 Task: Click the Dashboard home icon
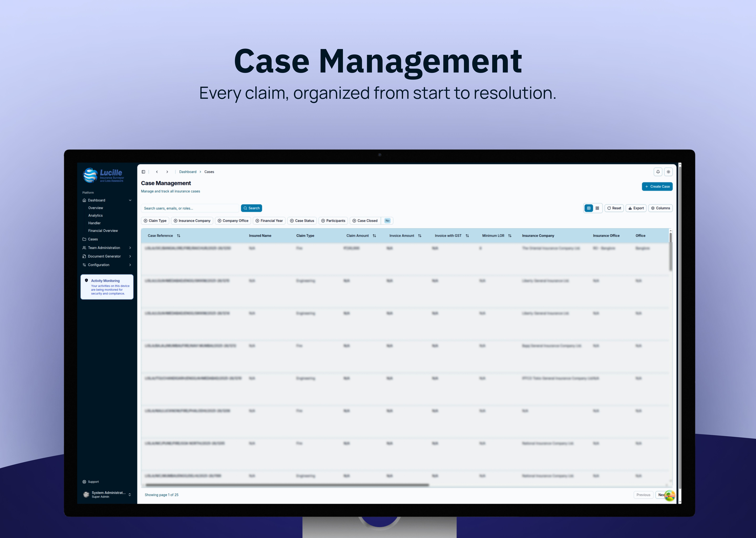[84, 200]
